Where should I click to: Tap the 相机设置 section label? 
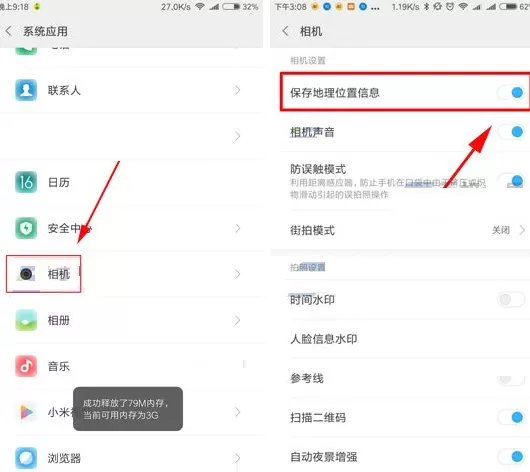[x=308, y=61]
